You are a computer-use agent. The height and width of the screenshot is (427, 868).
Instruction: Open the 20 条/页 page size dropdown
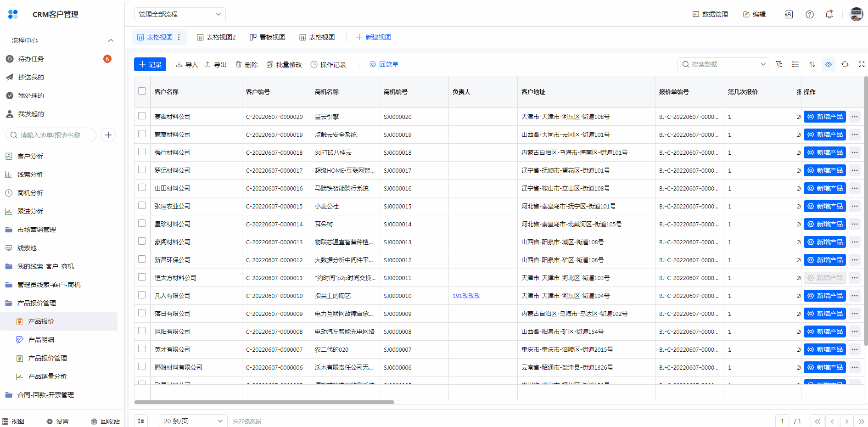click(x=193, y=421)
